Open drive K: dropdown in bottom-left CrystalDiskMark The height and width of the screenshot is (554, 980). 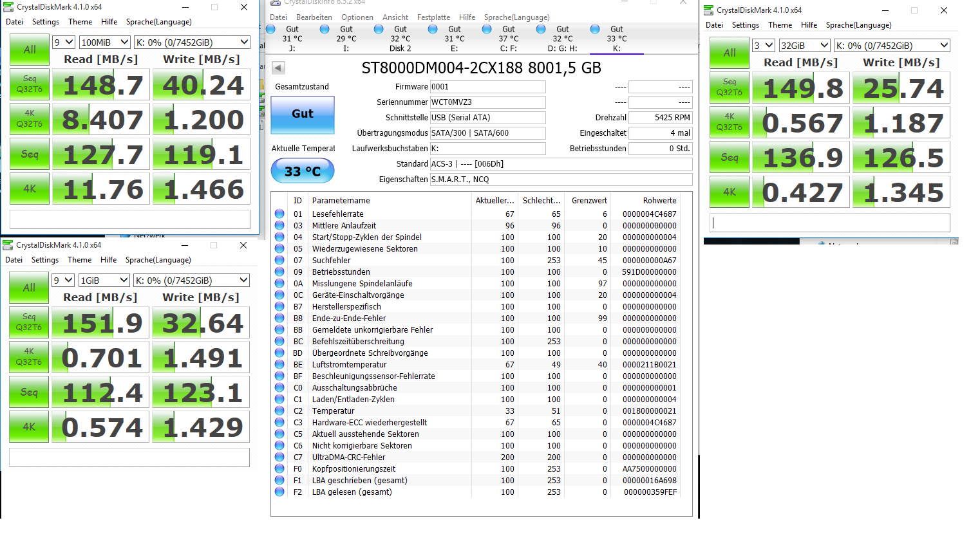coord(191,281)
